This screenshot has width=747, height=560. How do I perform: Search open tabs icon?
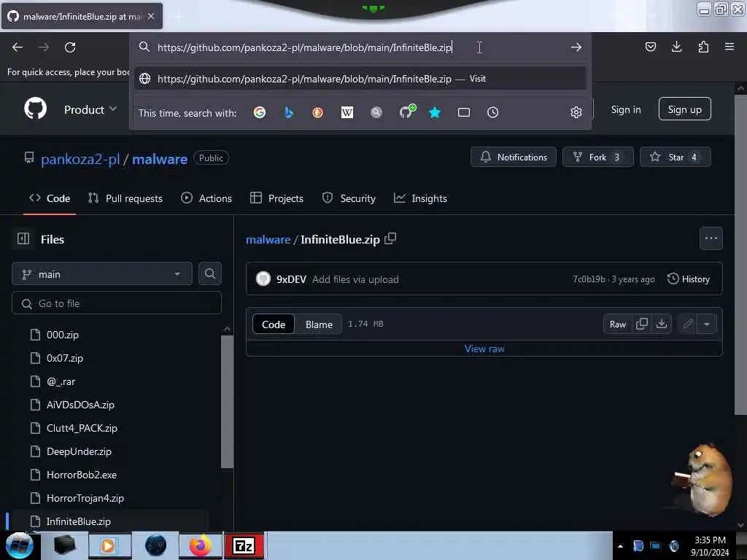click(463, 112)
